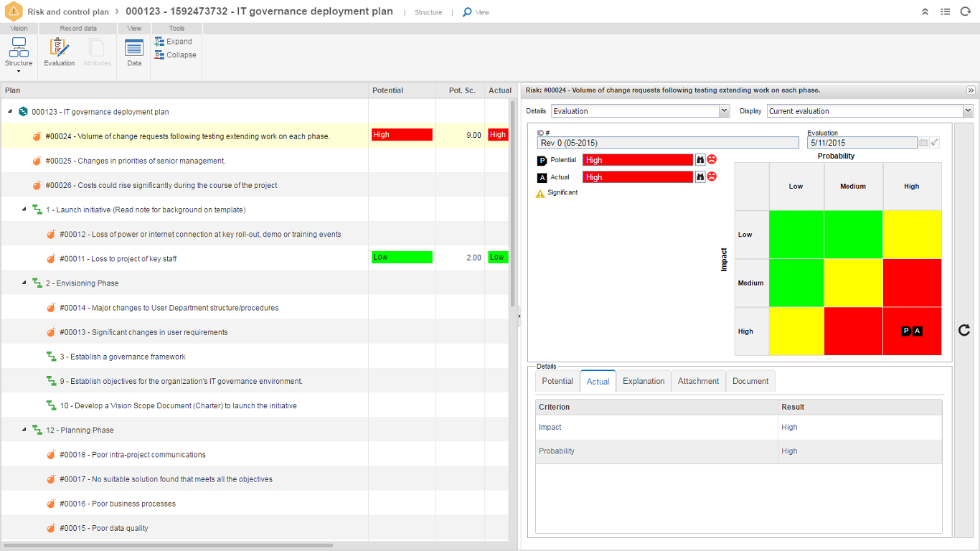The image size is (980, 551).
Task: Select the High impact High probability matrix cell
Action: click(911, 331)
